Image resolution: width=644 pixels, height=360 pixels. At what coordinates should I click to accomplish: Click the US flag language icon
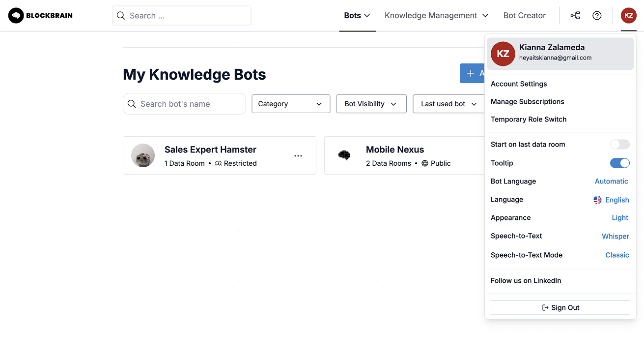pos(597,200)
